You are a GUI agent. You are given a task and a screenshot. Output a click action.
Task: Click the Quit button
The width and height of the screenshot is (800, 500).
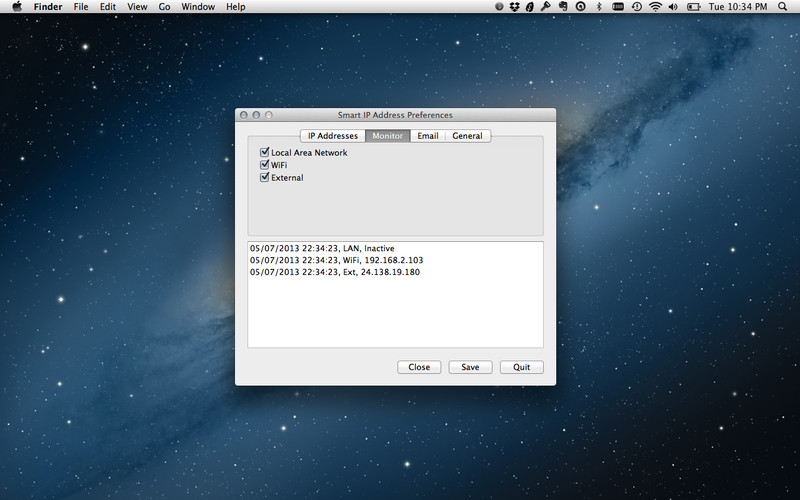tap(521, 367)
